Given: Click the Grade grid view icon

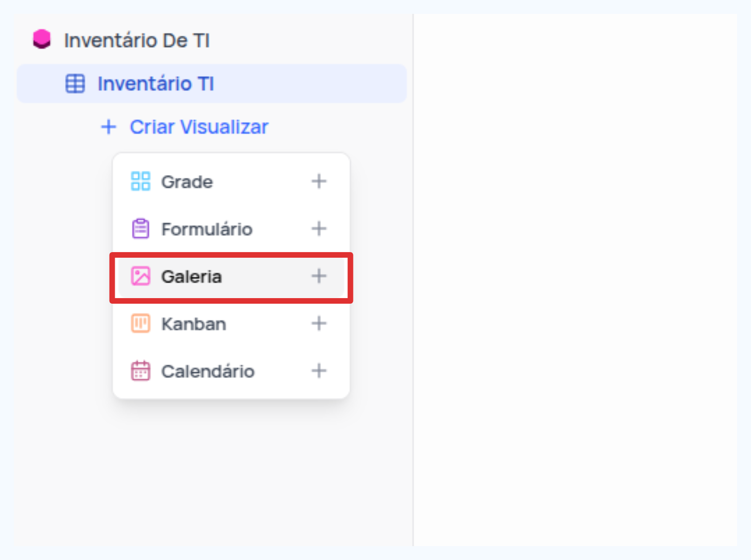Looking at the screenshot, I should point(140,181).
